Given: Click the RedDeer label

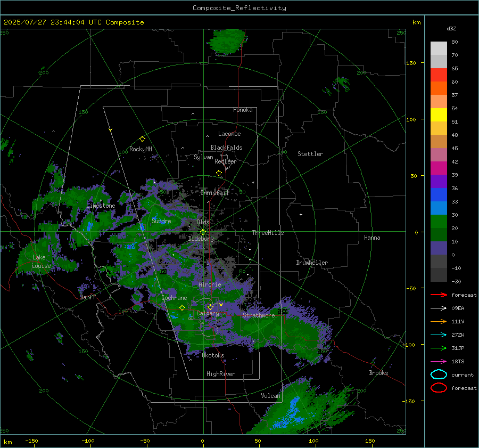Looking at the screenshot, I should click(x=226, y=161).
